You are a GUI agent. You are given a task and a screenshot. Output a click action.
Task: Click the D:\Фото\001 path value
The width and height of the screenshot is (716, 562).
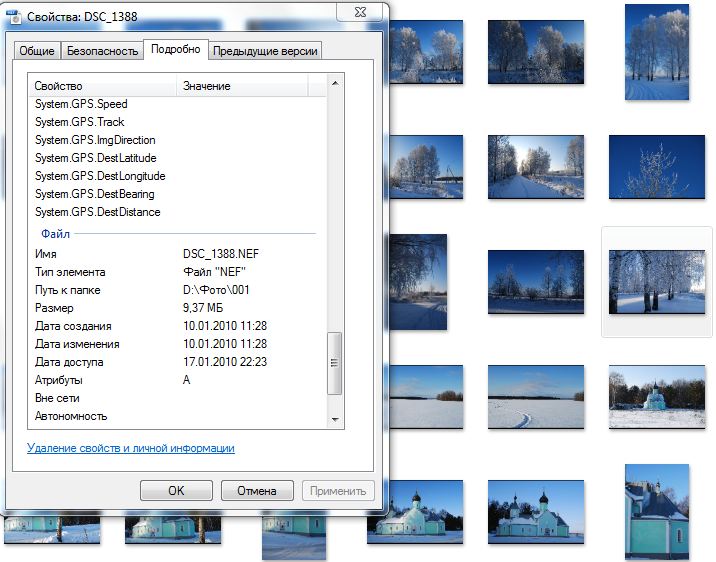(216, 290)
